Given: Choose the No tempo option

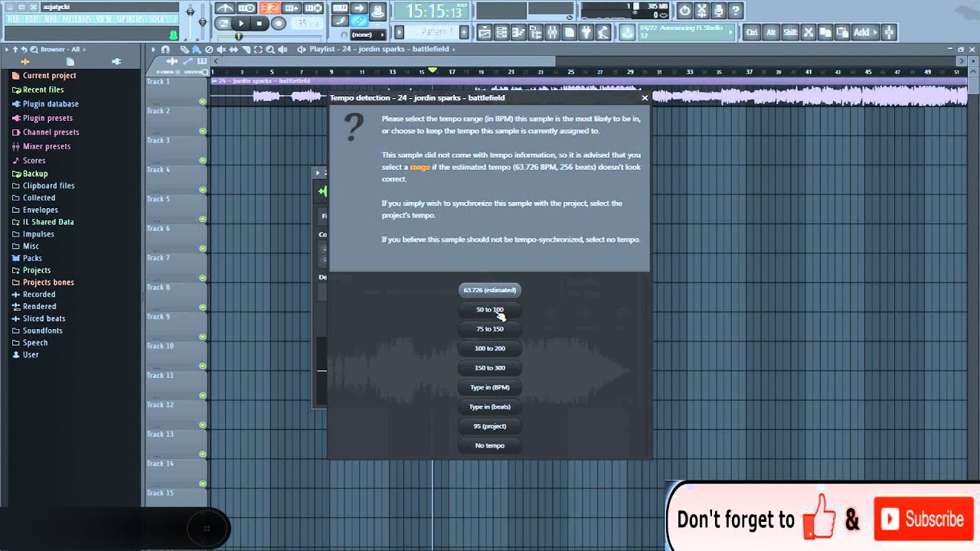Looking at the screenshot, I should (490, 445).
